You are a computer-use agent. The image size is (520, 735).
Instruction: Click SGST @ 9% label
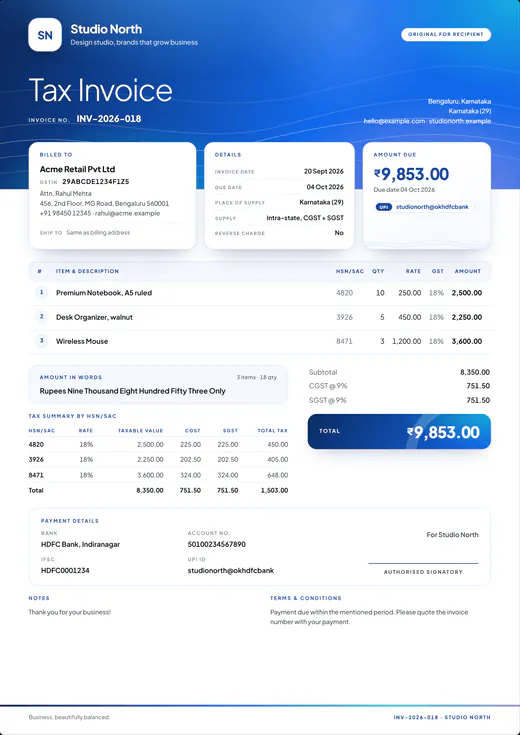tap(328, 400)
